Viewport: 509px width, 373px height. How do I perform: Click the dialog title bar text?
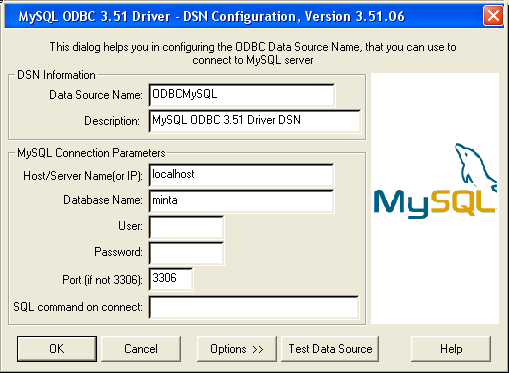click(211, 16)
